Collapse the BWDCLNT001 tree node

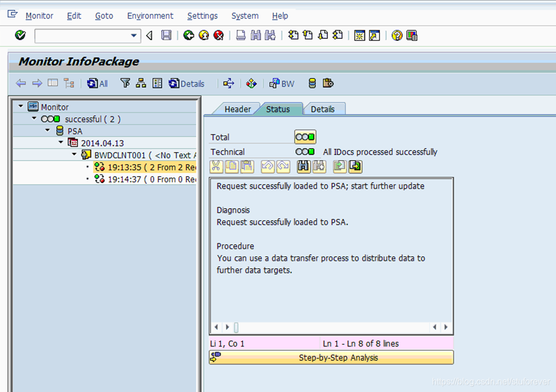(74, 155)
